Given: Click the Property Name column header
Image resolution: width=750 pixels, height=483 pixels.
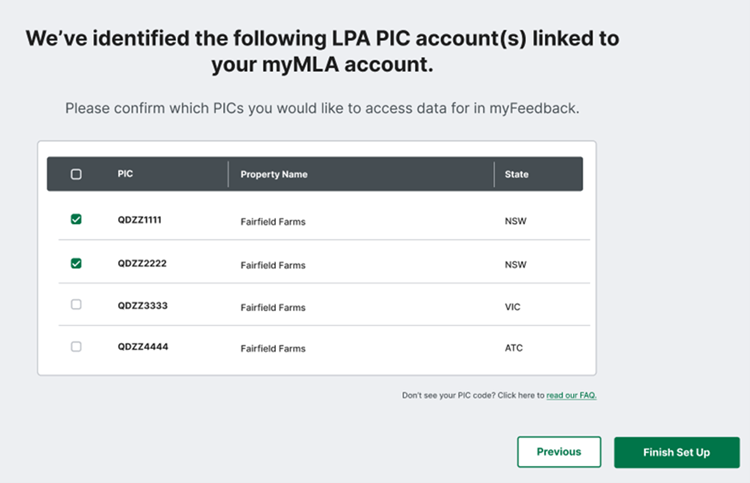Looking at the screenshot, I should (274, 175).
